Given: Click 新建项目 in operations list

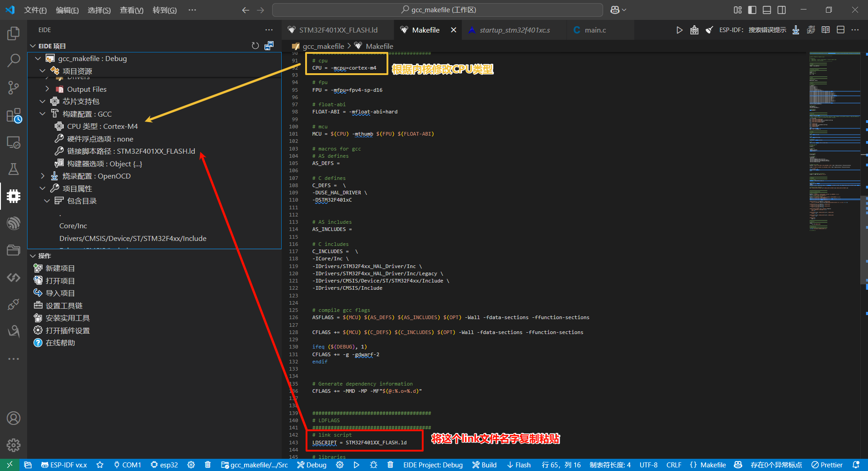Looking at the screenshot, I should [60, 268].
